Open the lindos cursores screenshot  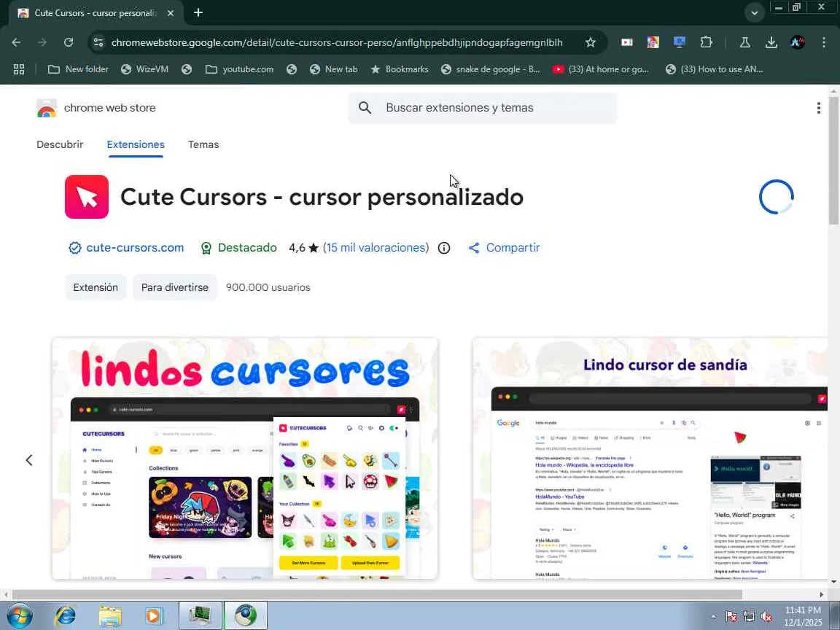coord(245,459)
